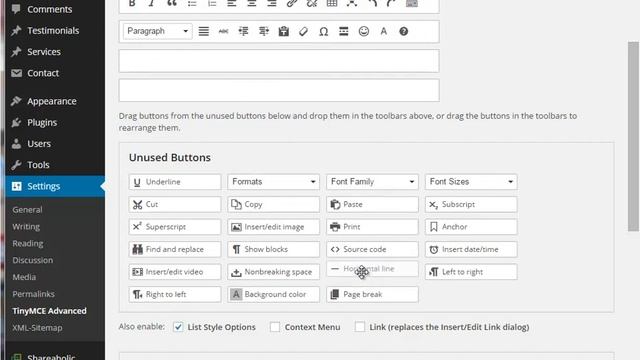640x360 pixels.
Task: Go to Media settings submenu
Action: pos(24,277)
